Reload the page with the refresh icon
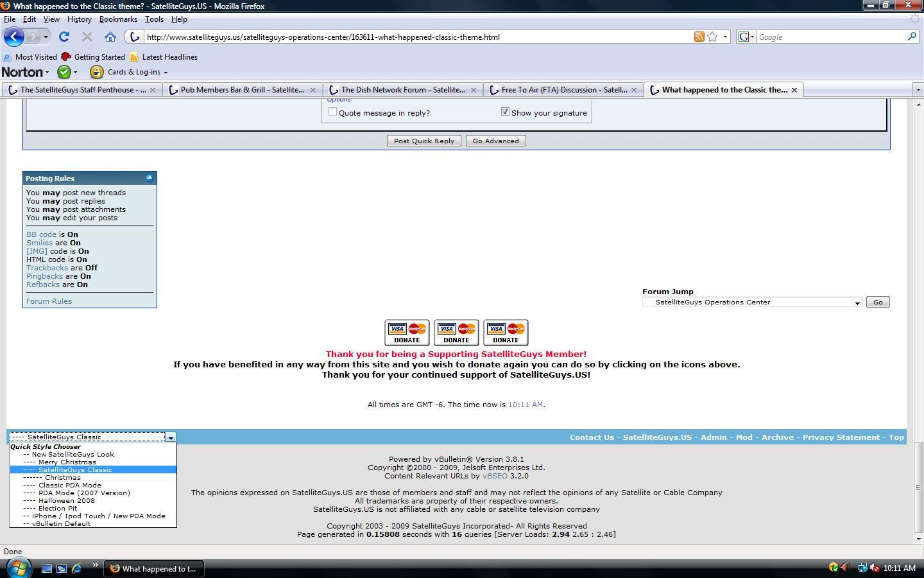 pos(64,37)
